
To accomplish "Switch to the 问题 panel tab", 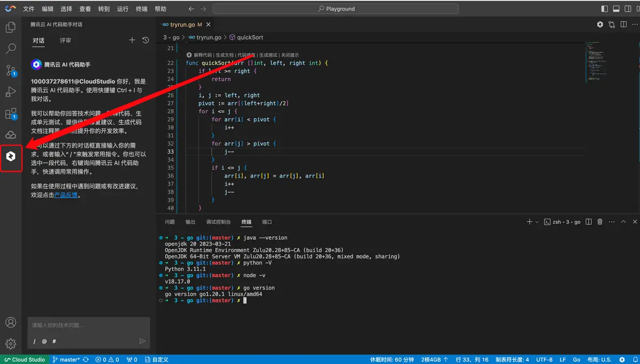I will 170,222.
